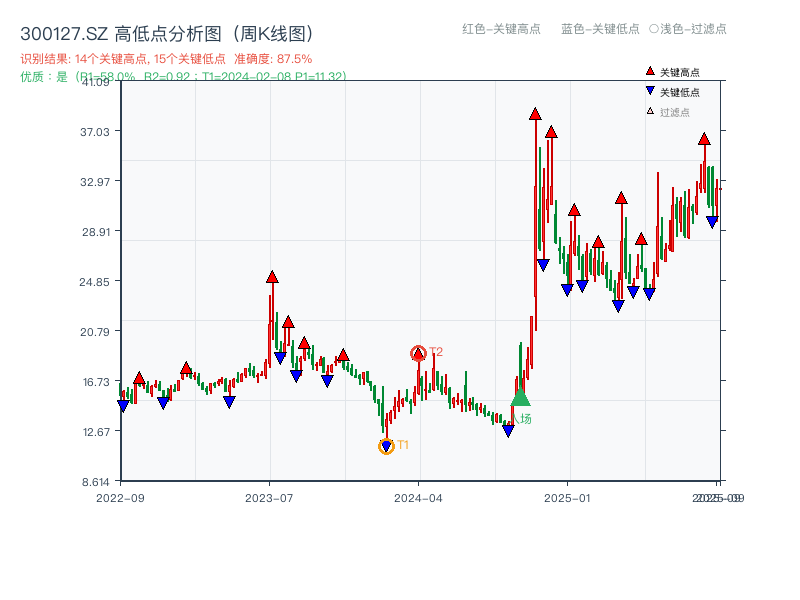Click the circled T1 low point marker
The width and height of the screenshot is (800, 600).
click(387, 445)
